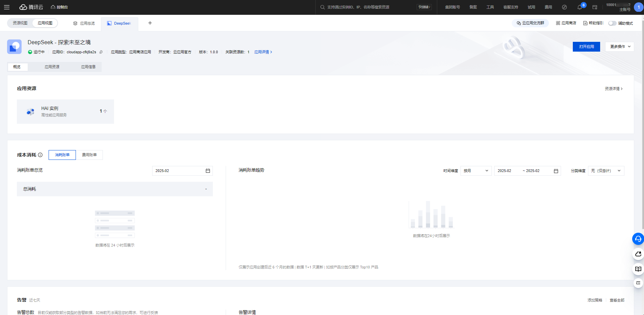Click the info icon beside 成本消耗

[x=40, y=155]
